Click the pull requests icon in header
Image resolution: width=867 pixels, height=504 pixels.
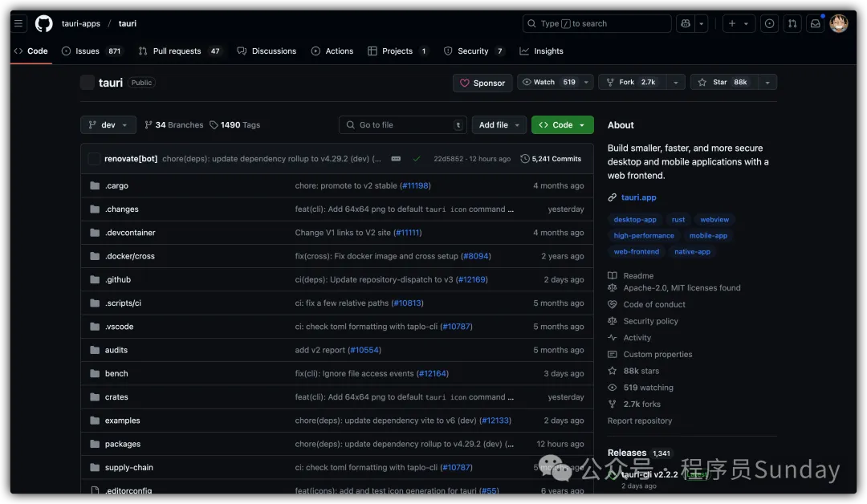click(792, 23)
